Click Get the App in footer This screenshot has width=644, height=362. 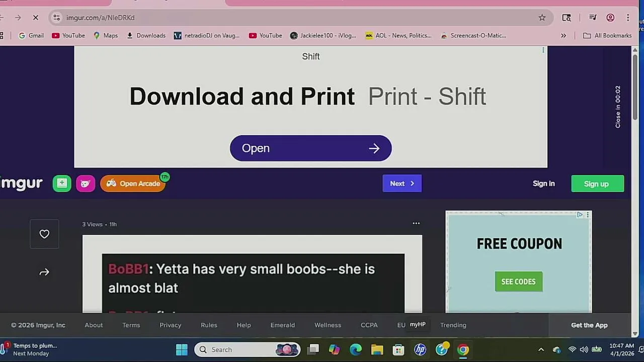589,325
